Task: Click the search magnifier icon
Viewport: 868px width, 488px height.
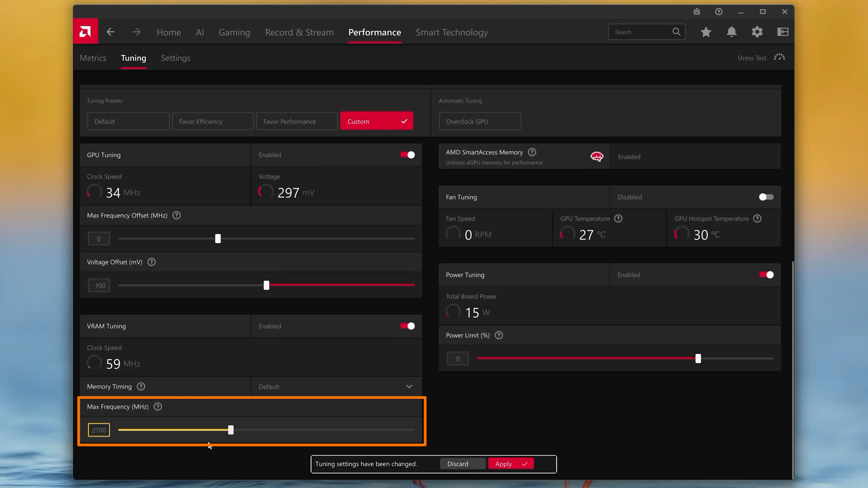Action: tap(676, 32)
